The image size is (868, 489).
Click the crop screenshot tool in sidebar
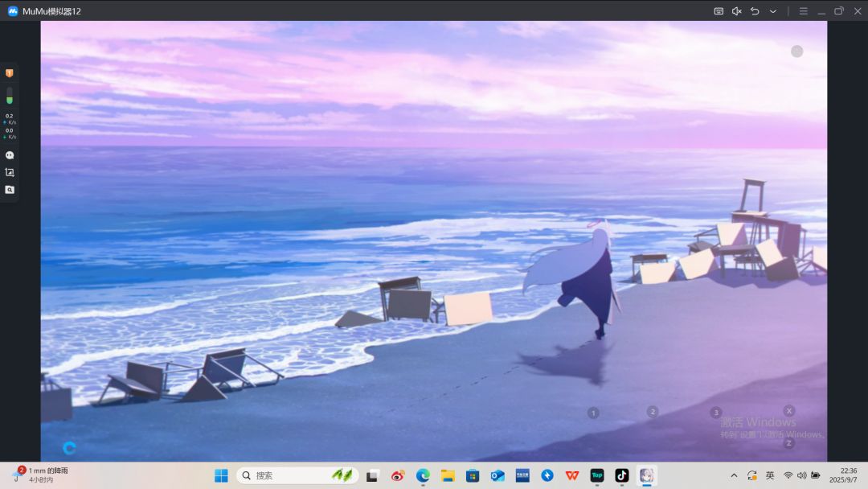click(10, 173)
